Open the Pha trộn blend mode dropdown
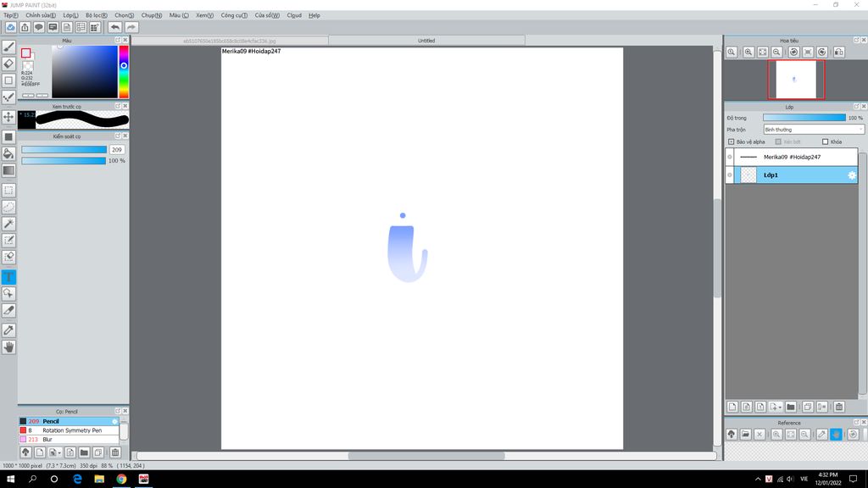The height and width of the screenshot is (488, 868). [813, 130]
